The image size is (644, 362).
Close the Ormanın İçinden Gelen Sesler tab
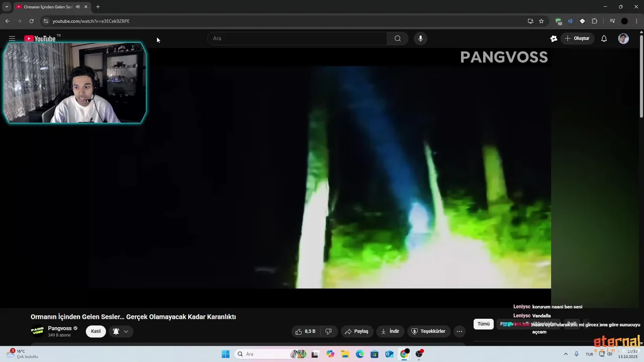[x=86, y=7]
